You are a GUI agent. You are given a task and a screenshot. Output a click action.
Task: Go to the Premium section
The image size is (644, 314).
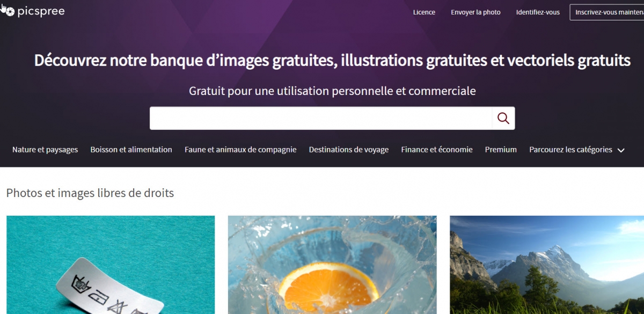(501, 150)
